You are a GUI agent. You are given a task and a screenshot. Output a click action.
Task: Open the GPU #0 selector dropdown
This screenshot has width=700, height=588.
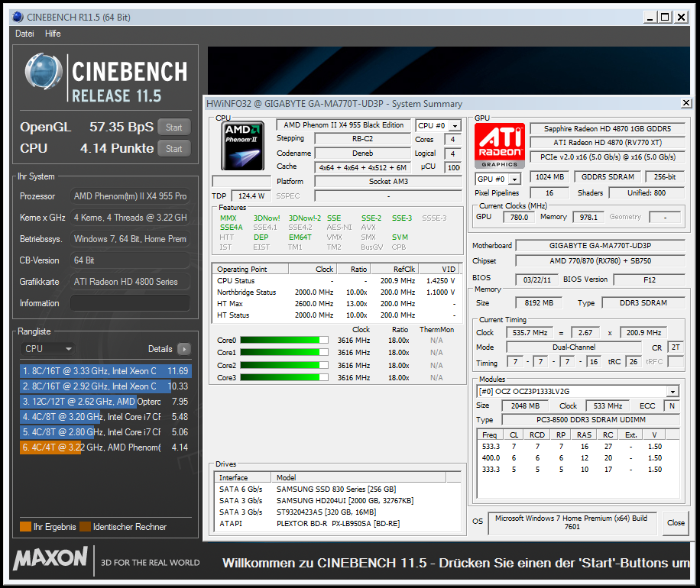click(x=515, y=179)
